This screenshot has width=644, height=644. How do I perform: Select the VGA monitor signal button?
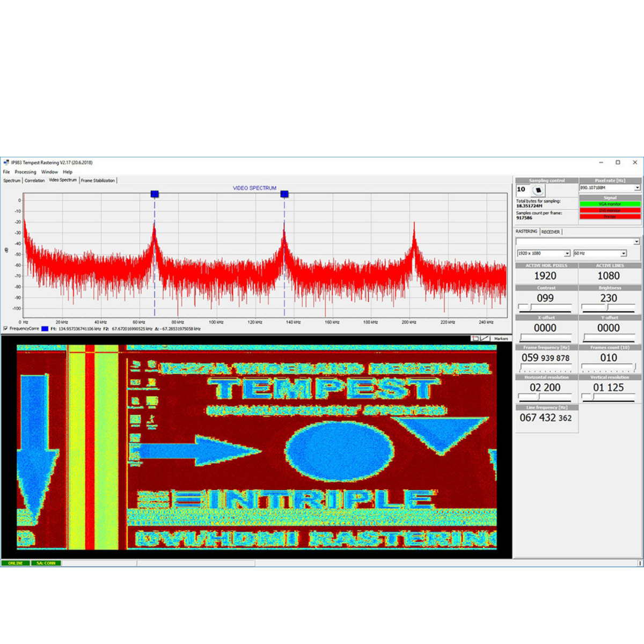tap(610, 204)
